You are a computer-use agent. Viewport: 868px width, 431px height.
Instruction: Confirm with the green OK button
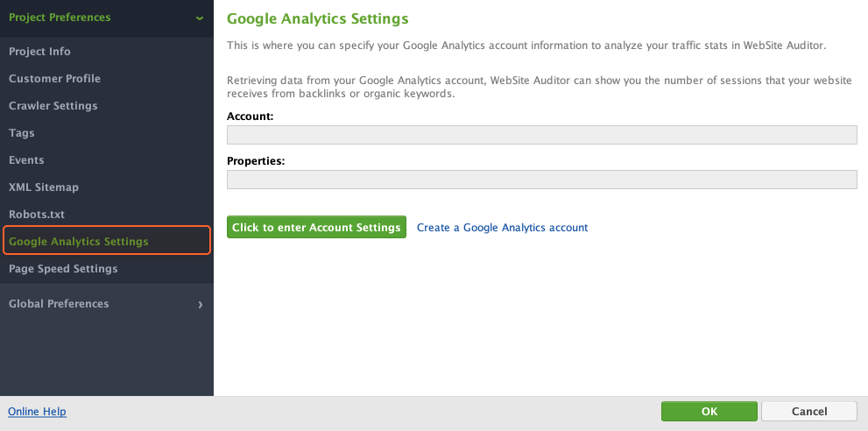[709, 412]
